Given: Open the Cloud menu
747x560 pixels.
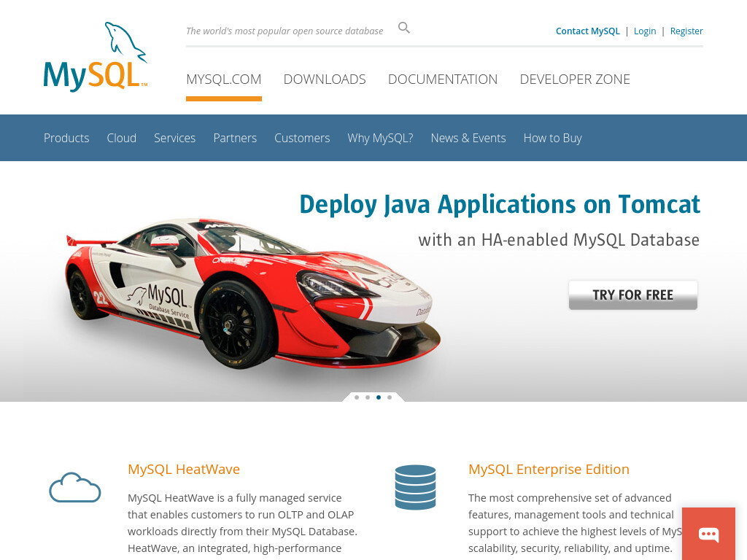Looking at the screenshot, I should tap(122, 138).
